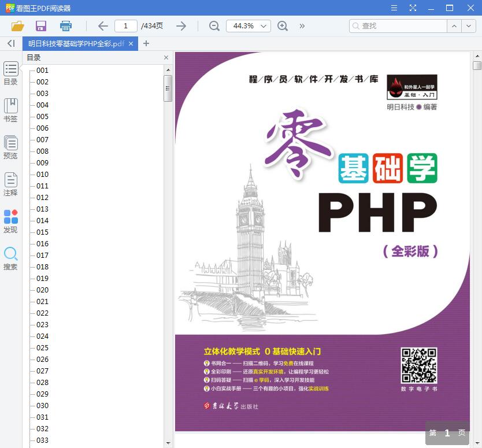Select outline entry 003

(42, 94)
